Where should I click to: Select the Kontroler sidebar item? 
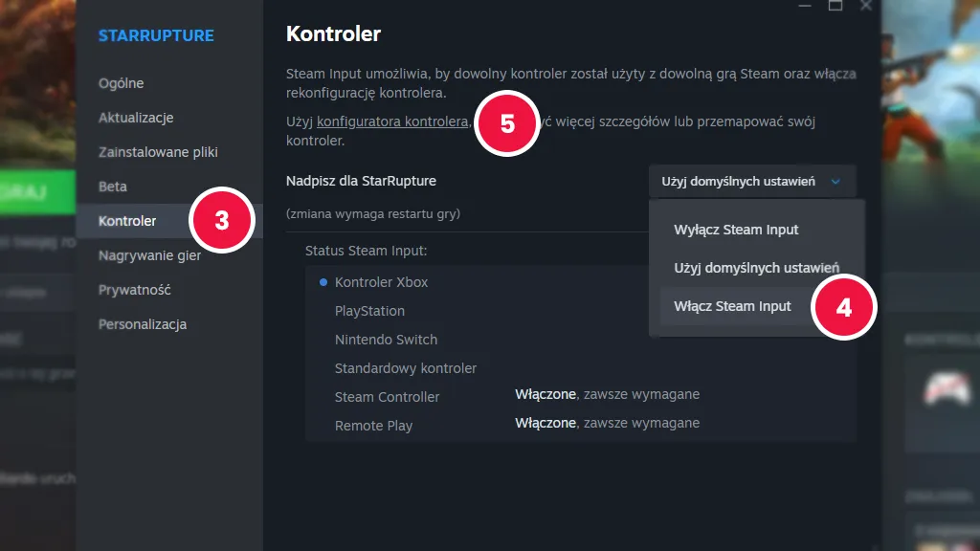click(127, 221)
